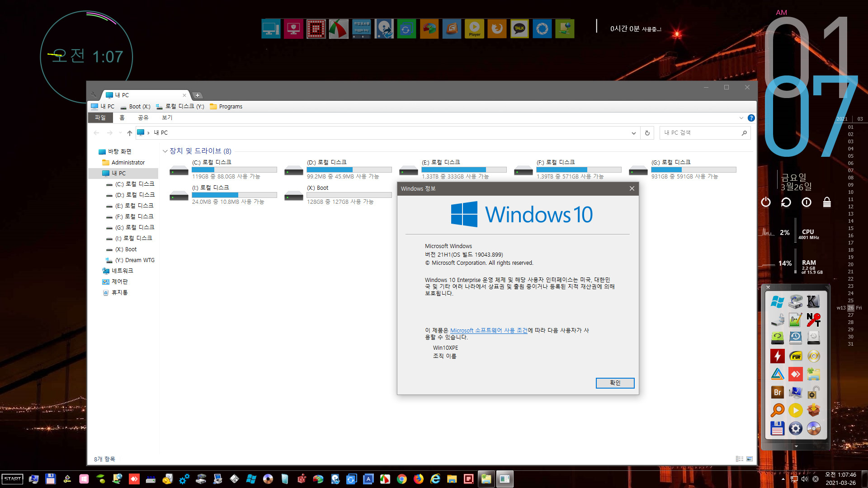Open the 파일 ribbon tab

click(x=100, y=117)
